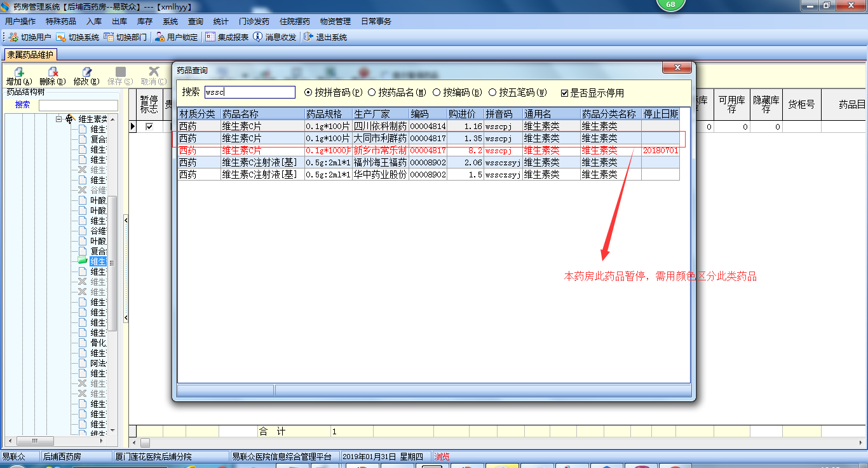Click the lower splitter collapse arrow beside tree

pos(125,317)
